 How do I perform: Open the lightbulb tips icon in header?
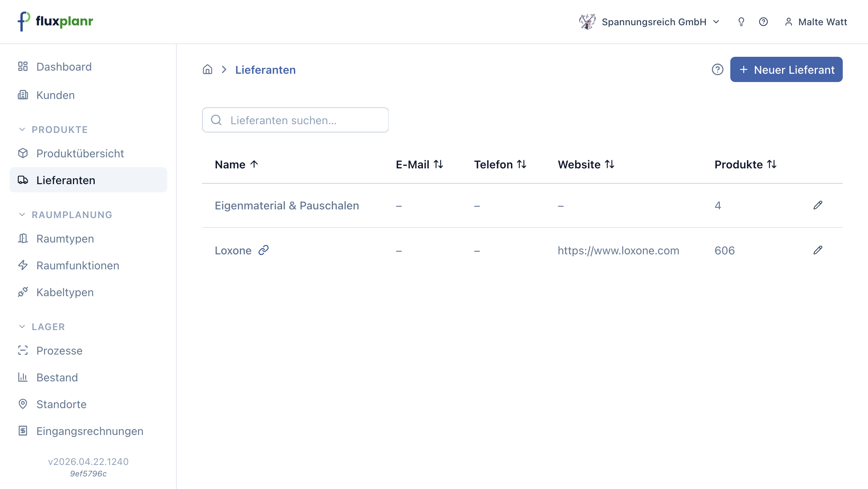(x=741, y=22)
